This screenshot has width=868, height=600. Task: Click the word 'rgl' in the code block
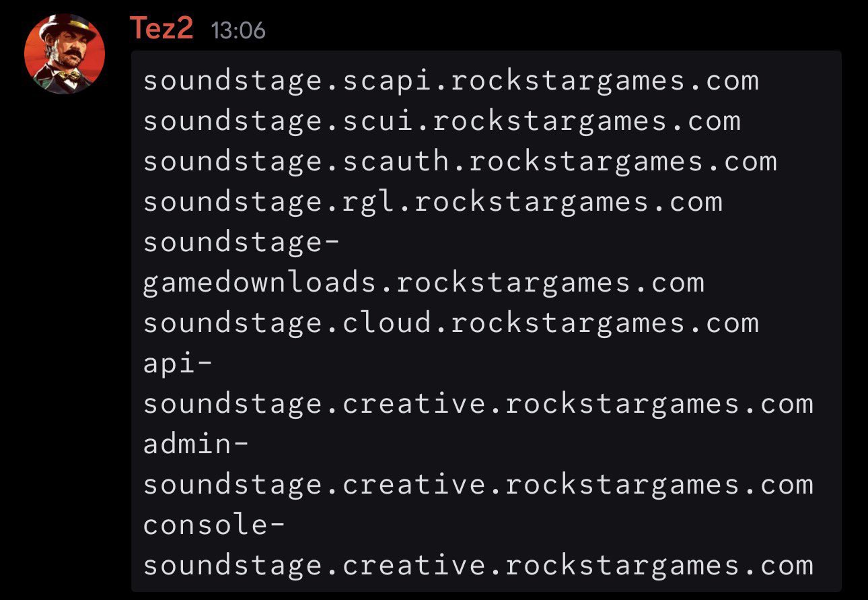point(369,203)
